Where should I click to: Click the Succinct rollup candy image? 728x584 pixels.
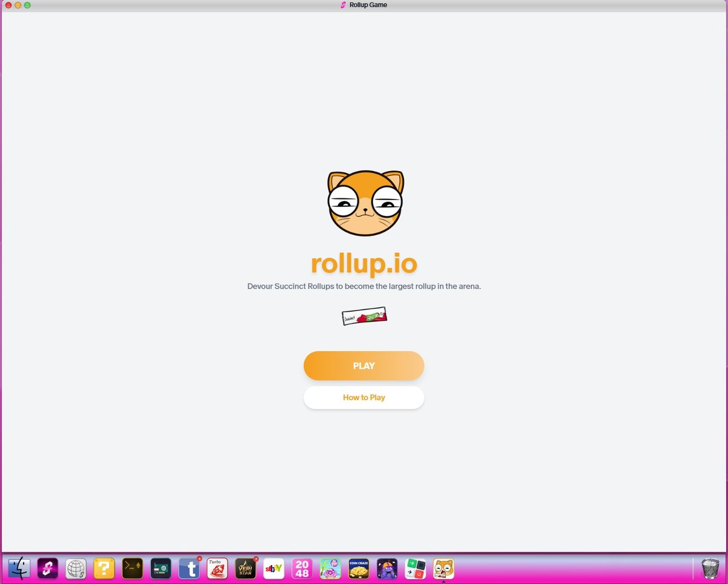365,316
